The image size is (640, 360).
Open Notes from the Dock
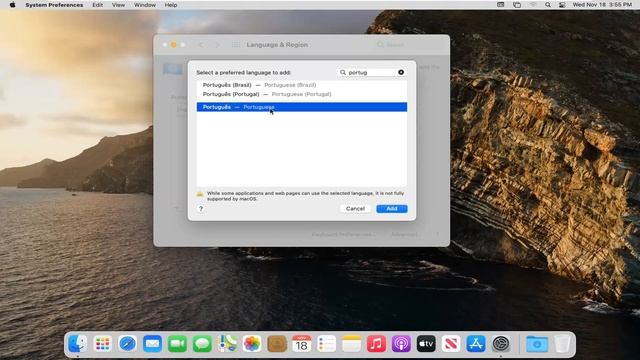351,344
